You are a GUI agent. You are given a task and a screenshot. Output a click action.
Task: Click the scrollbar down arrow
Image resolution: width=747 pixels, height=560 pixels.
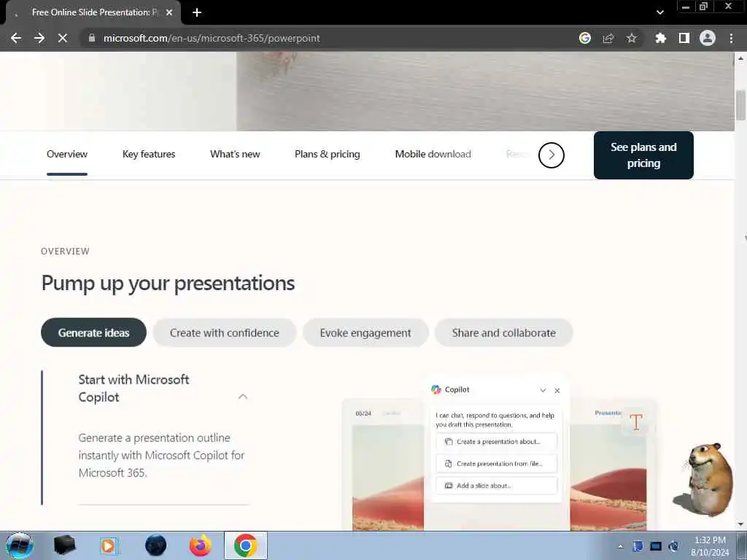[740, 524]
